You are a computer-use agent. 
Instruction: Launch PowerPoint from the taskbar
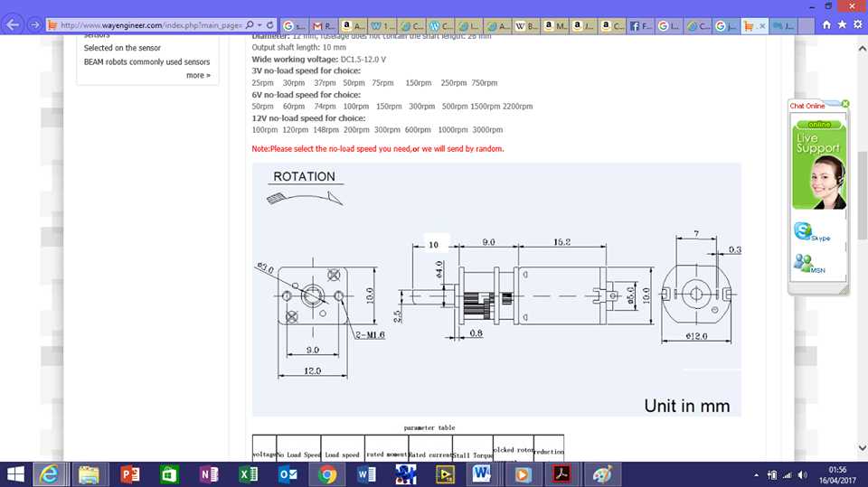(x=130, y=474)
